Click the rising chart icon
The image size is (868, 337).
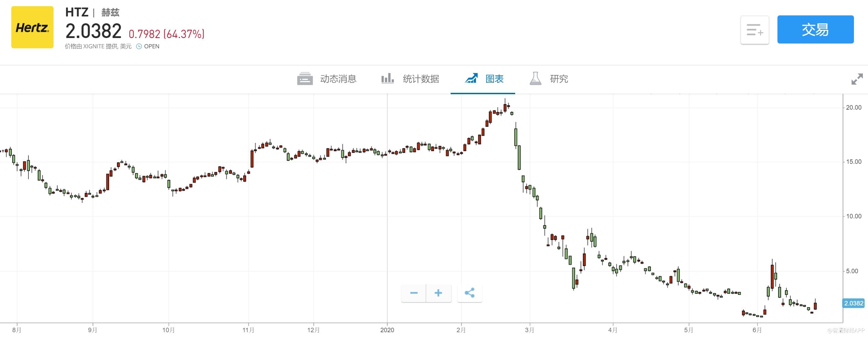471,78
